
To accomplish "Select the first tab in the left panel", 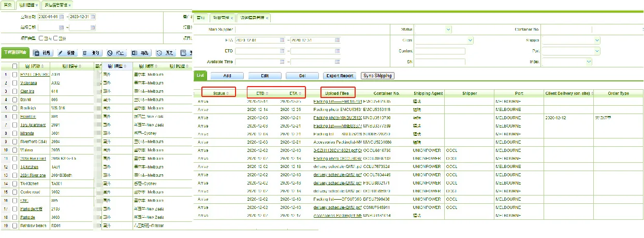I will 7,5.
